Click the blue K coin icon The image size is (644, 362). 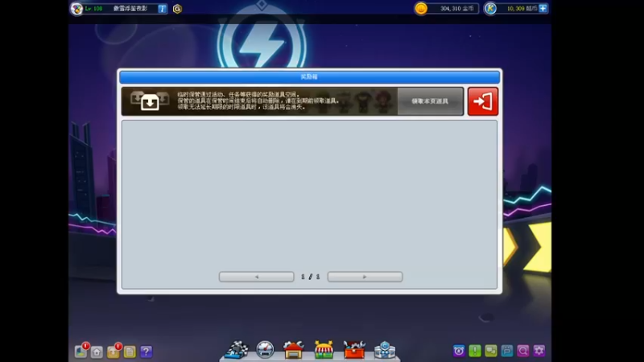point(490,8)
